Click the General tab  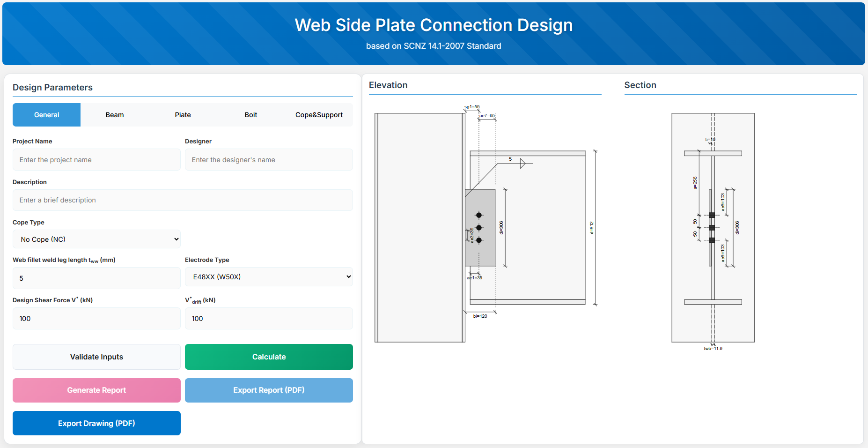tap(47, 115)
